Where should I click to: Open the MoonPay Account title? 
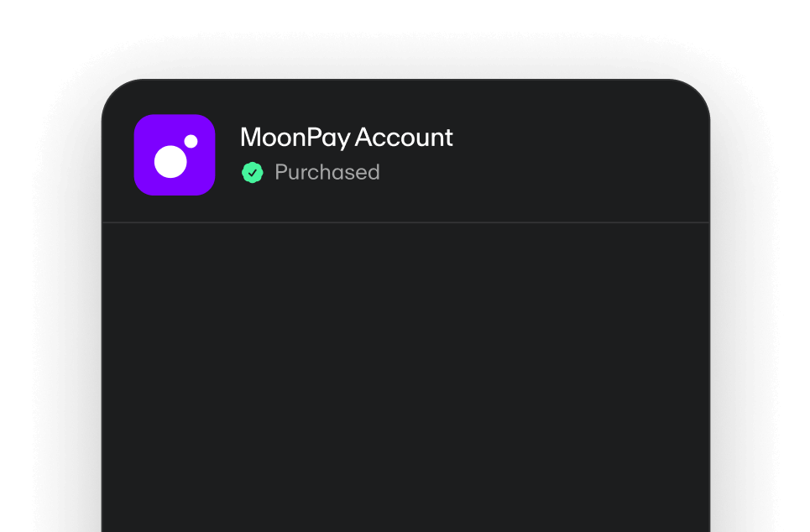[x=346, y=138]
